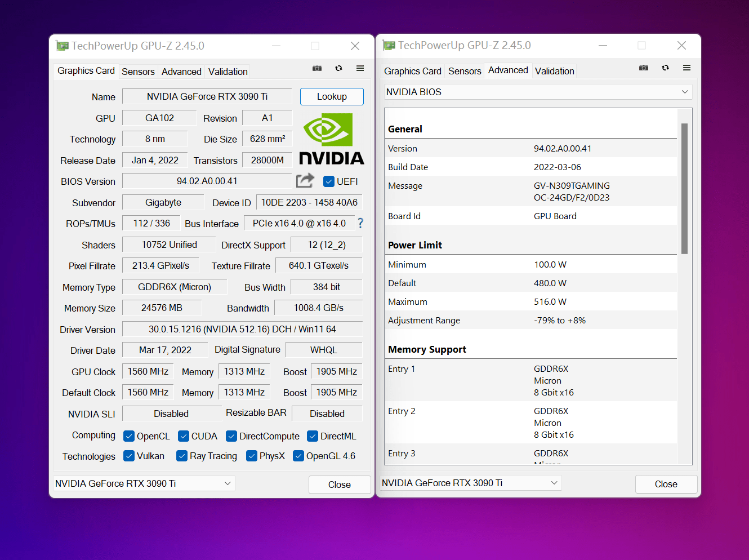Click the GPU-Z app icon in left title bar

62,46
